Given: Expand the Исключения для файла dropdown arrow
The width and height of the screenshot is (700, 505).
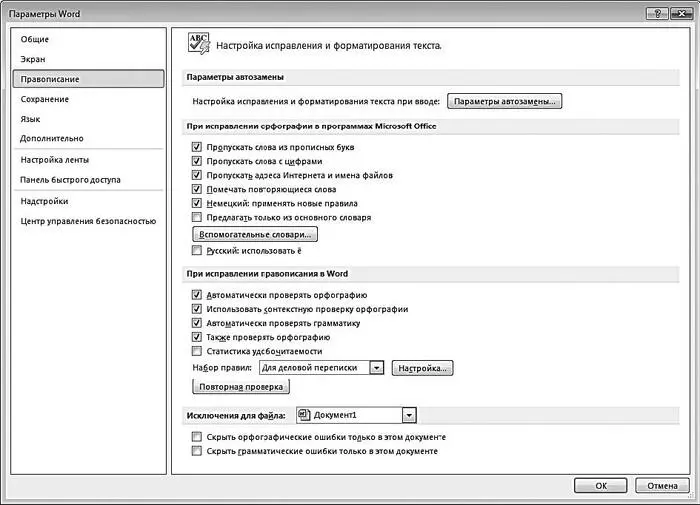Looking at the screenshot, I should (409, 415).
